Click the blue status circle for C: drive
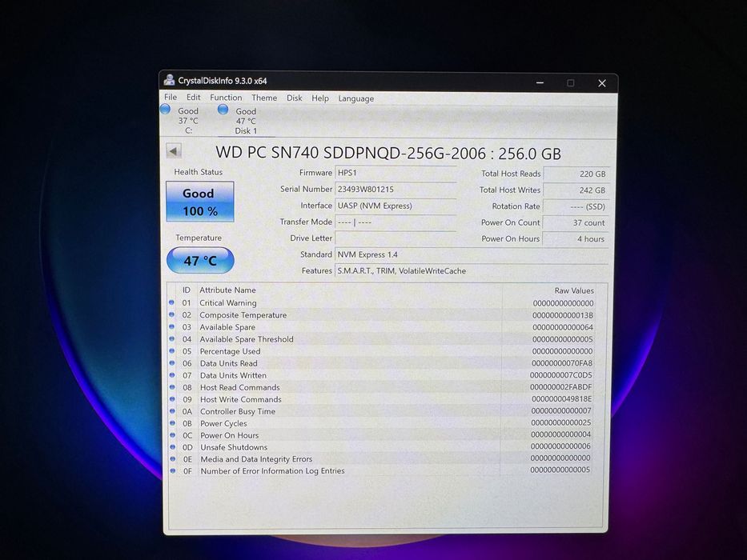The width and height of the screenshot is (747, 560). click(165, 110)
